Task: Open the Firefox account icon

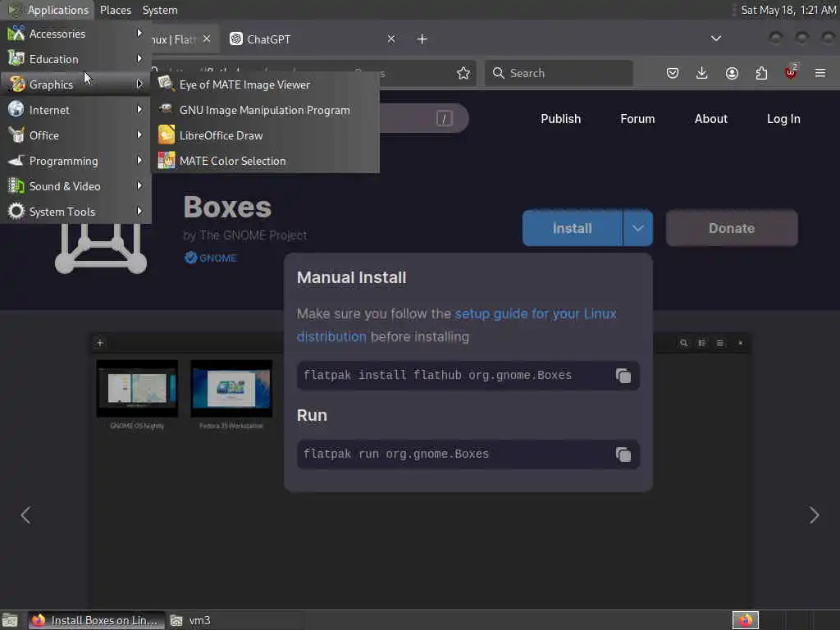Action: coord(732,73)
